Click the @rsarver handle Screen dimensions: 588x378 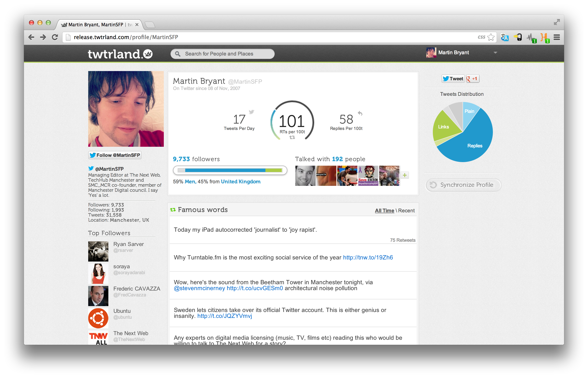[123, 250]
